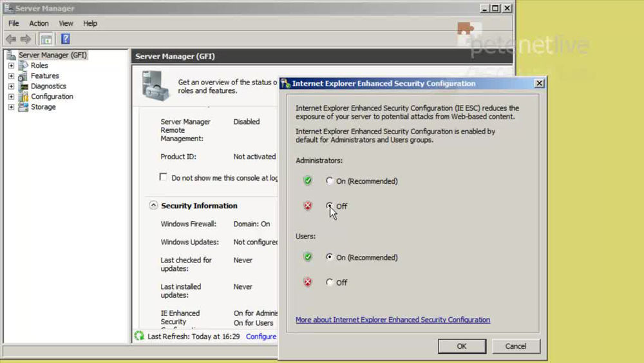Open the Help menu
644x363 pixels.
tap(90, 23)
